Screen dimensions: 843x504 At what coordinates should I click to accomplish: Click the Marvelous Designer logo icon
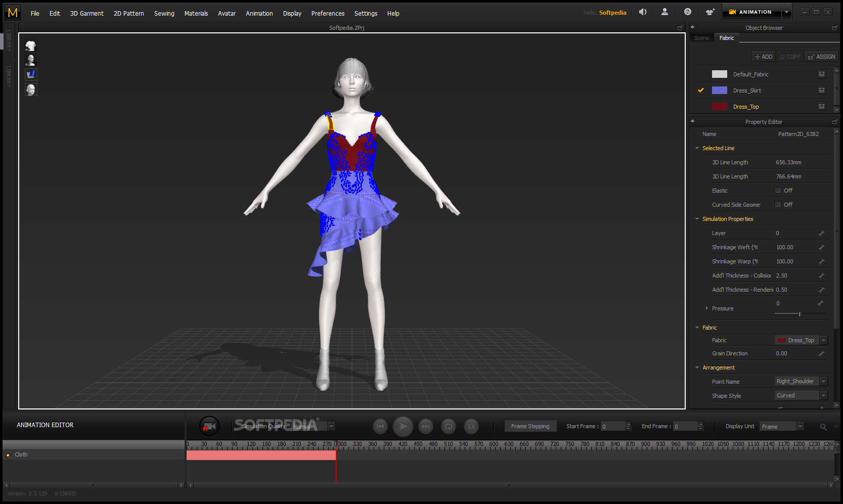pyautogui.click(x=13, y=13)
